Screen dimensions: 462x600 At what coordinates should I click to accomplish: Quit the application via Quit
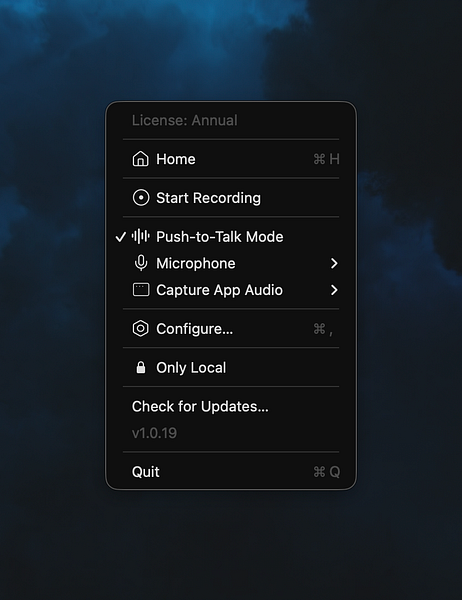pos(231,472)
